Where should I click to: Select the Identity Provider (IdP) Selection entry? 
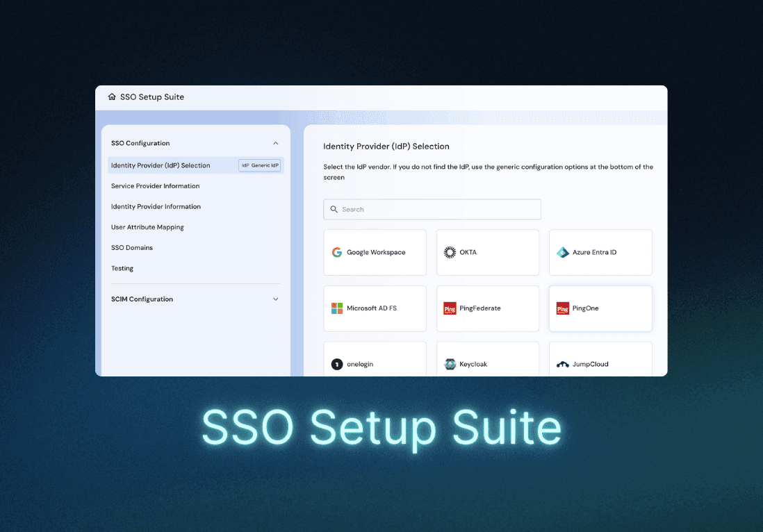(x=161, y=165)
